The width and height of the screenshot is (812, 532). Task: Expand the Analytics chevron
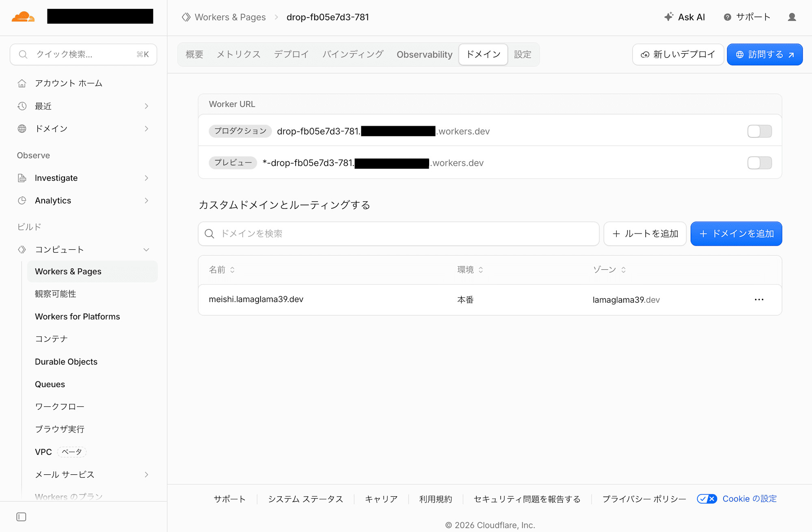point(147,201)
